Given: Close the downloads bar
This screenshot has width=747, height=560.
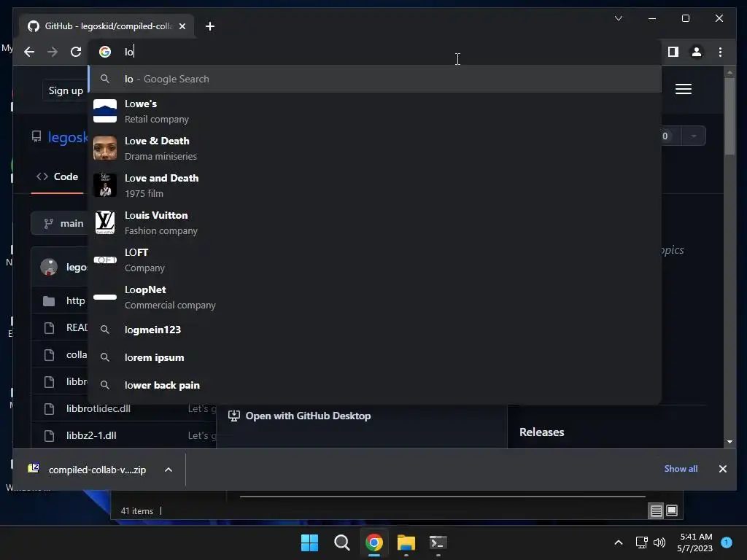Looking at the screenshot, I should pyautogui.click(x=722, y=469).
